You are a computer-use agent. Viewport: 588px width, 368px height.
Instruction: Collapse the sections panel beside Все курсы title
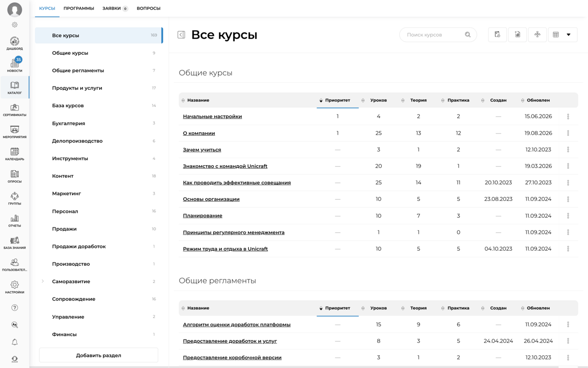pyautogui.click(x=181, y=35)
